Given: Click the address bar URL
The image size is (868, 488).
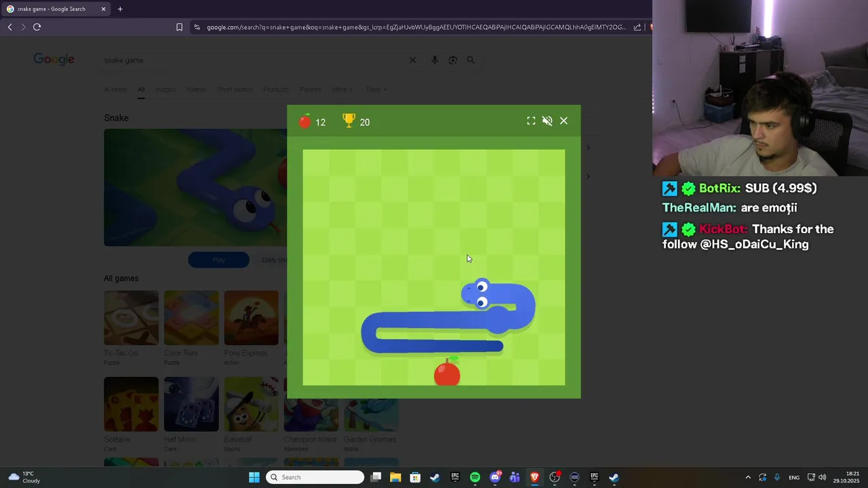Looking at the screenshot, I should pos(416,27).
